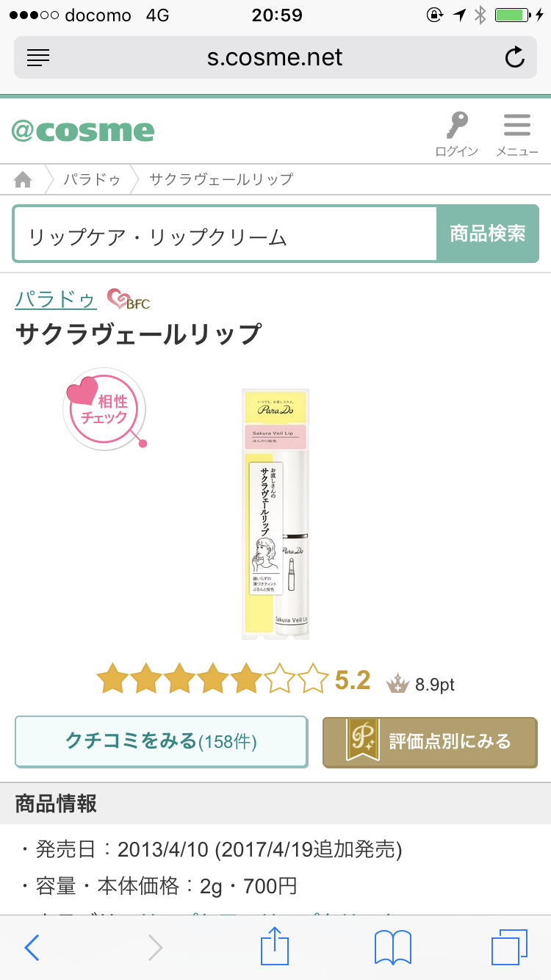Tap the s.cosme.net address bar
551x980 pixels.
[275, 57]
